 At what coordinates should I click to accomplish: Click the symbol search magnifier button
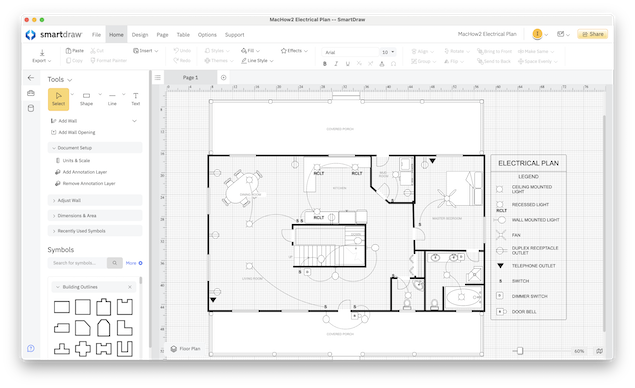(x=115, y=263)
